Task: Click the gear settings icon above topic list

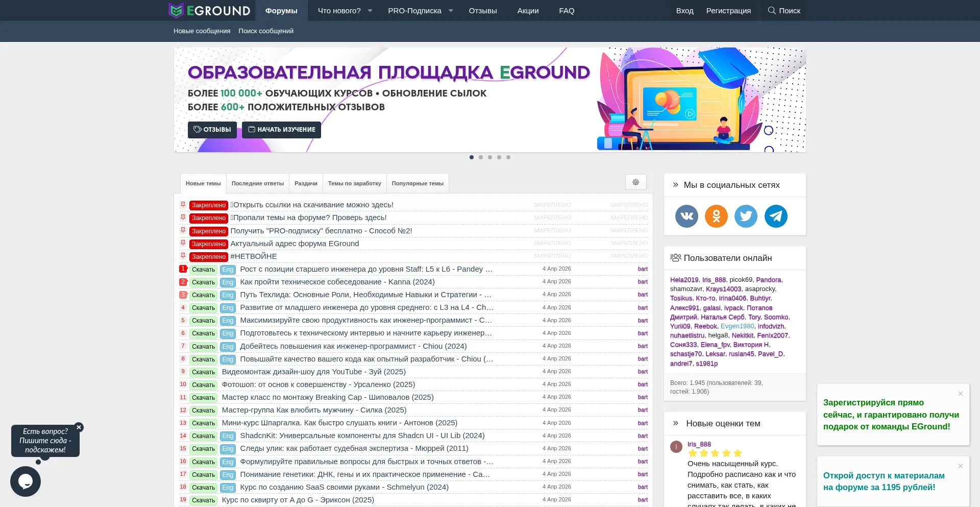Action: coord(635,182)
